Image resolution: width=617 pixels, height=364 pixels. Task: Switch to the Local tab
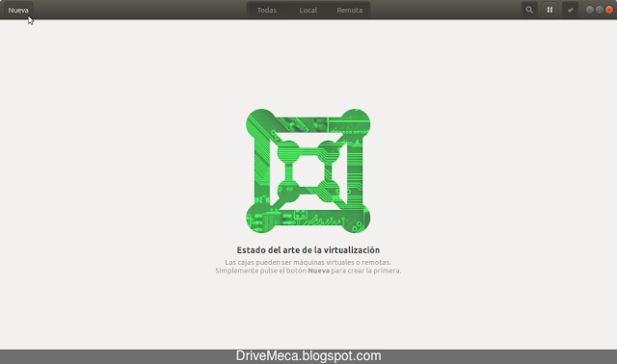[x=308, y=10]
